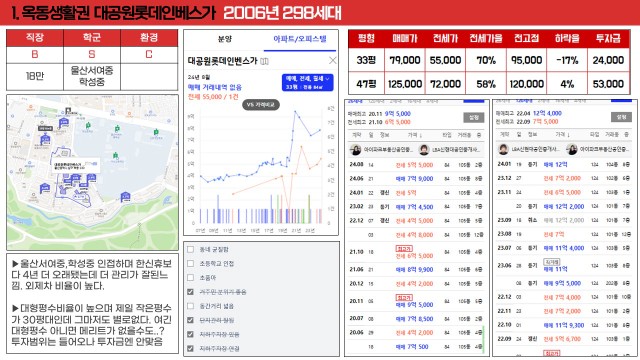
Task: Click the 23.09 취소 매매 12억 2,000 row
Action: (564, 220)
